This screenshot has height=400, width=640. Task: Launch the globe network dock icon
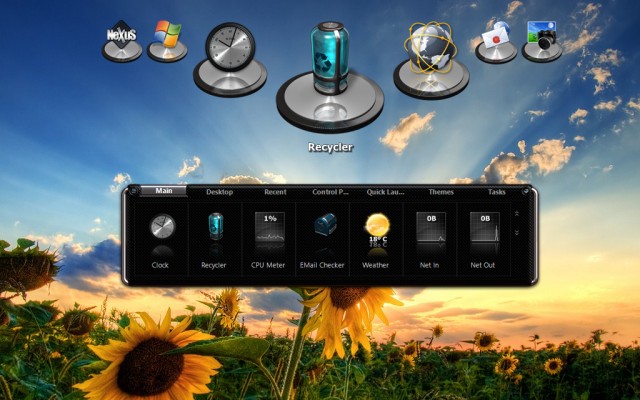pyautogui.click(x=431, y=59)
